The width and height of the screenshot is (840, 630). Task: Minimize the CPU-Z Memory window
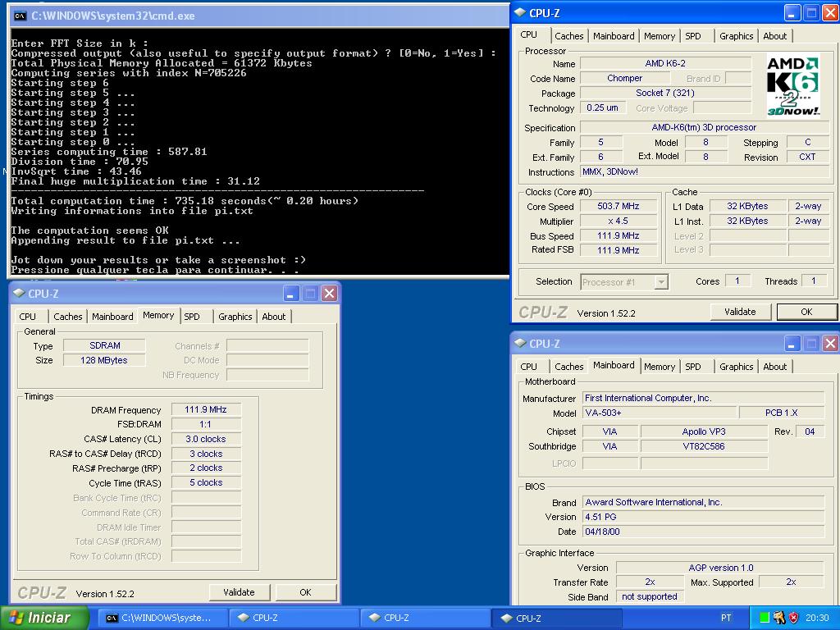pyautogui.click(x=291, y=294)
